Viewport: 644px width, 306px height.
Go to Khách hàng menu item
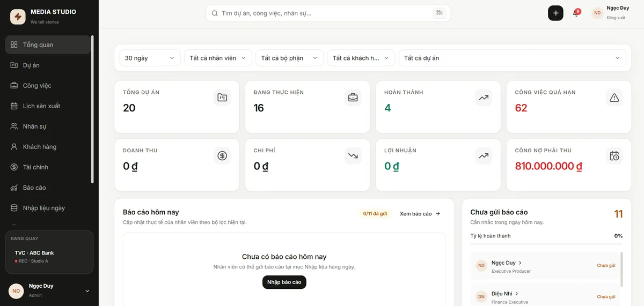(x=48, y=146)
